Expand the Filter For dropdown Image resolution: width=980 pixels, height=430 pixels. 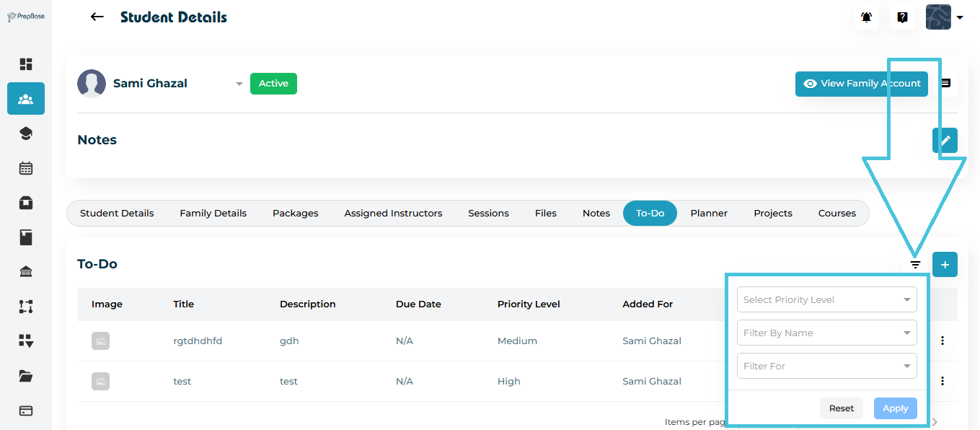(826, 367)
